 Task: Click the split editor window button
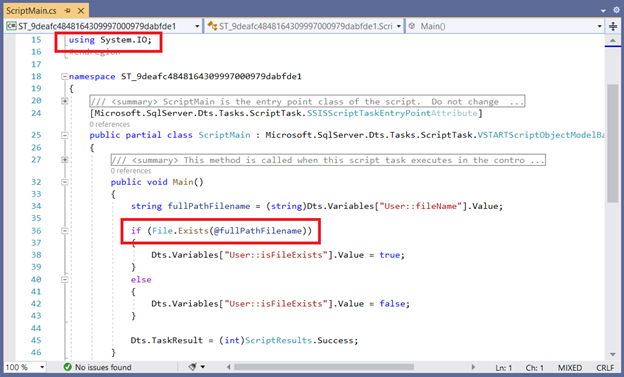tap(613, 26)
